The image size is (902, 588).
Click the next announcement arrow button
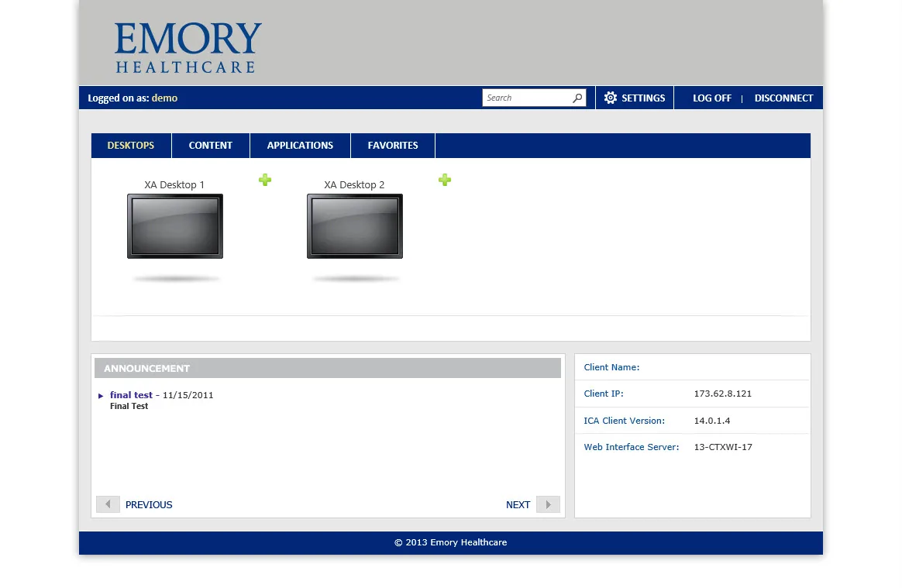click(x=548, y=504)
